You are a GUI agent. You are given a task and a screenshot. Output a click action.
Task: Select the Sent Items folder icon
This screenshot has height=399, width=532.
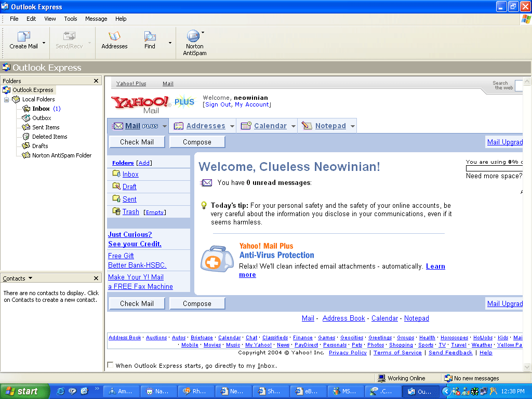26,127
